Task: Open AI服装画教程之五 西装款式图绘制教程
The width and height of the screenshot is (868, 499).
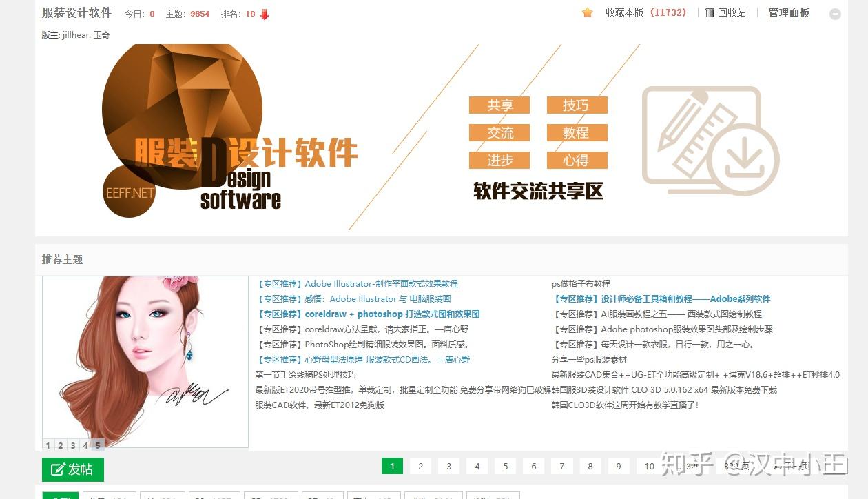Action: (x=681, y=314)
